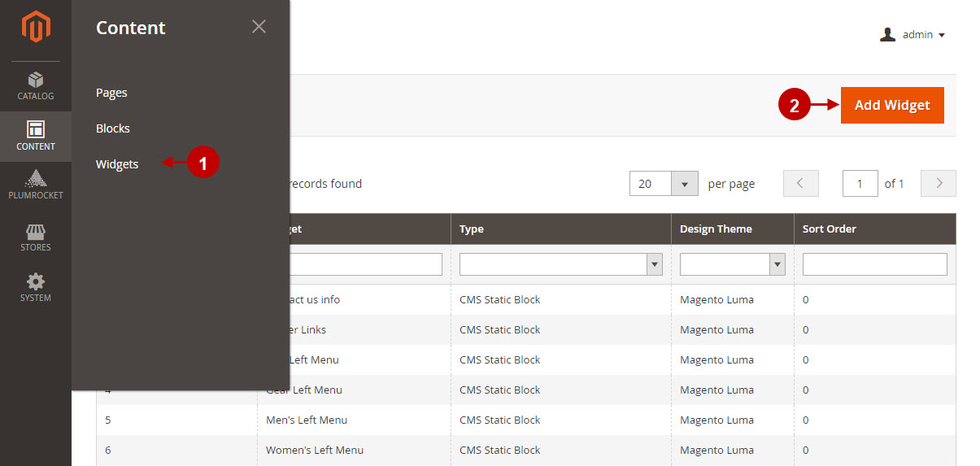
Task: Open the Stores sidebar section
Action: pos(36,237)
